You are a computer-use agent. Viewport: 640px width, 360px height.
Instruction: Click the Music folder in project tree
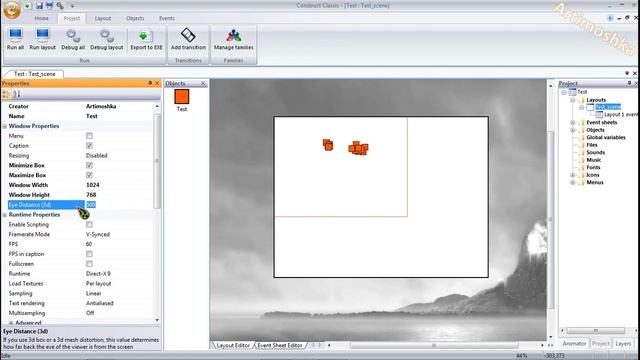click(593, 160)
